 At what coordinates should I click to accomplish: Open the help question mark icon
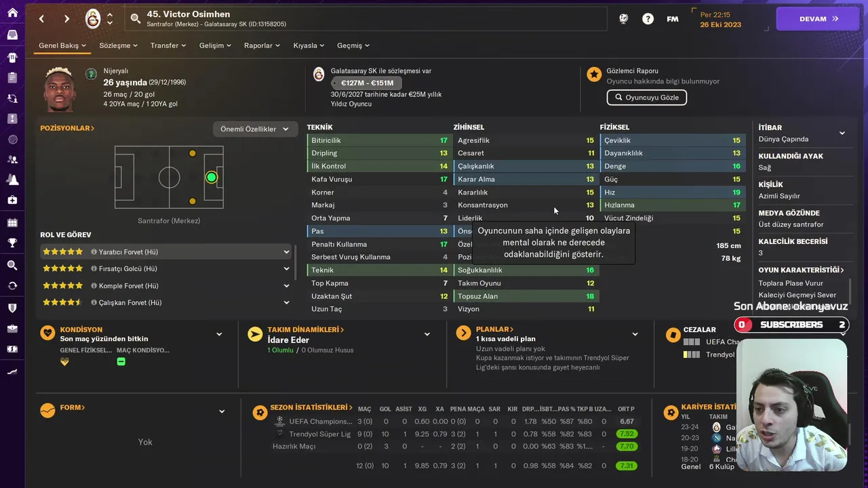648,19
